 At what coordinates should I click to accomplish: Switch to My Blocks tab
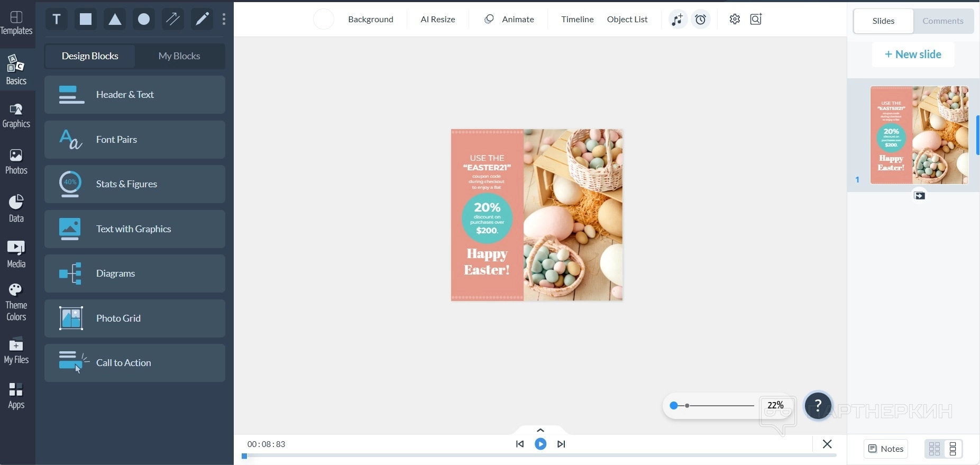pyautogui.click(x=179, y=56)
